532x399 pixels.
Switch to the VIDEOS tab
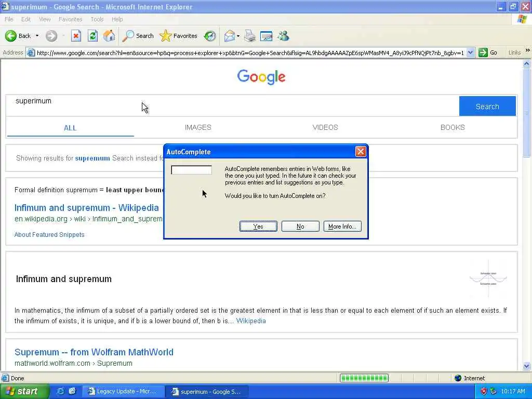(325, 128)
